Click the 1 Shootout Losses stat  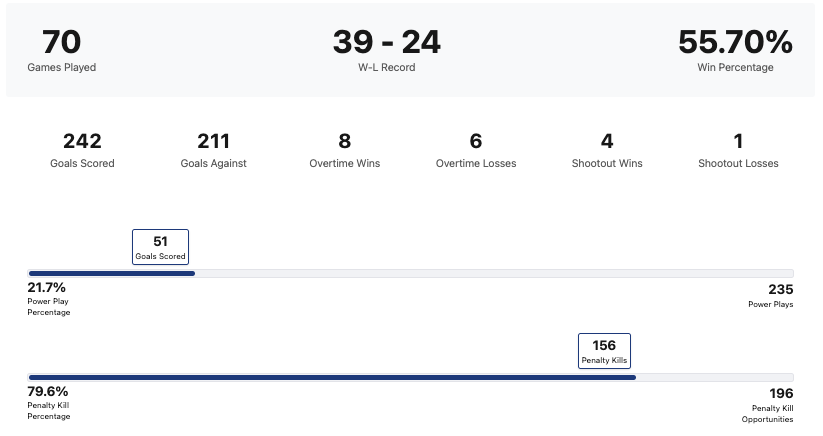tap(738, 149)
